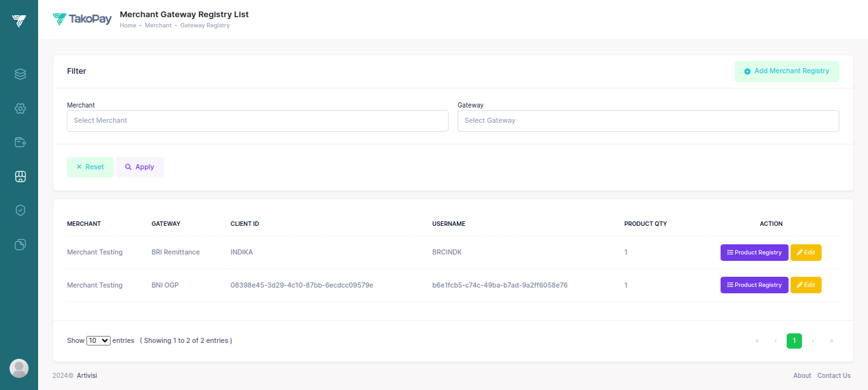Select page 1 in pagination
The width and height of the screenshot is (868, 390).
coord(794,340)
